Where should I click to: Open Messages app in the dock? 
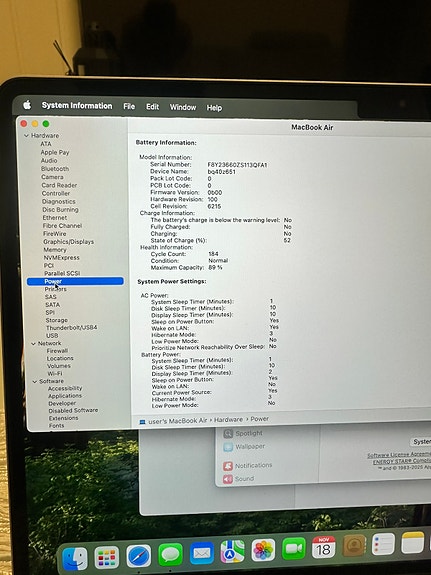tap(170, 554)
